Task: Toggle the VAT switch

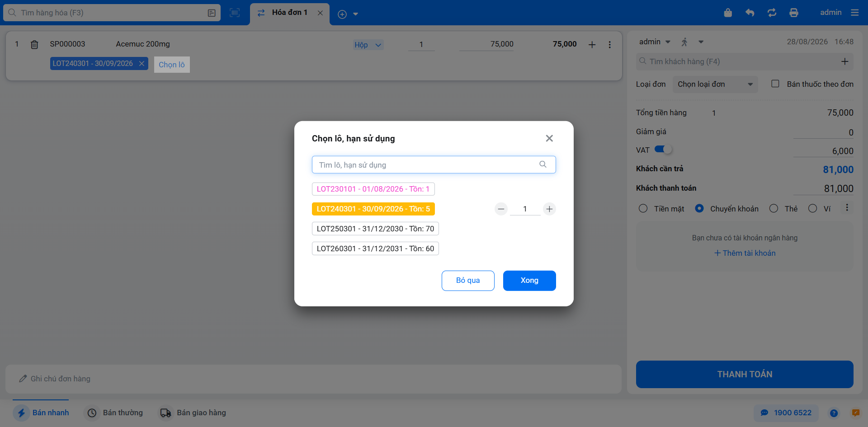Action: click(663, 150)
